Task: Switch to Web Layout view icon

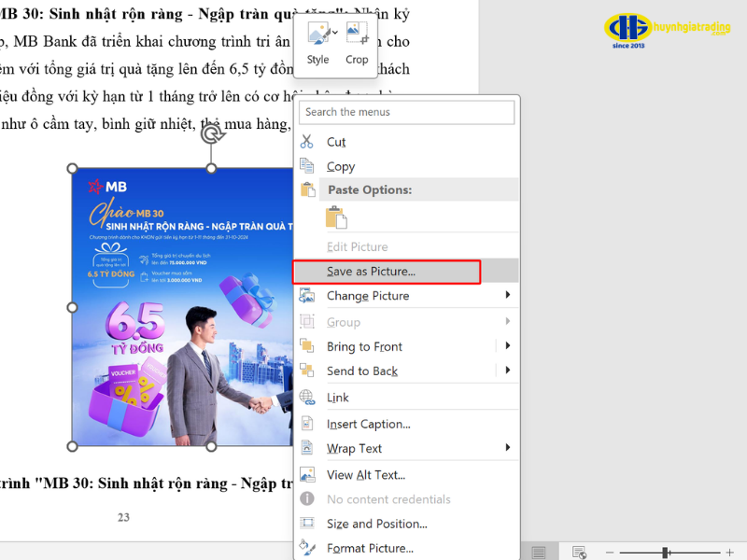Action: point(579,553)
